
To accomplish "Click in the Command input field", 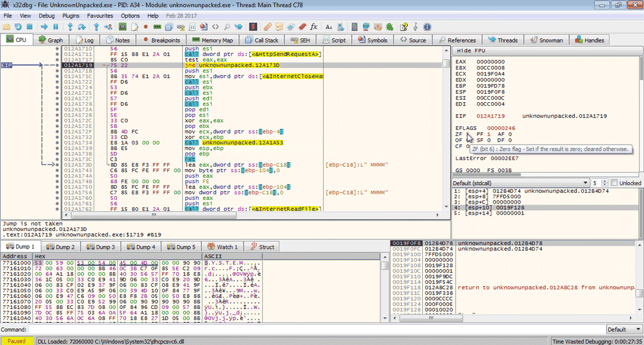I will [302, 329].
